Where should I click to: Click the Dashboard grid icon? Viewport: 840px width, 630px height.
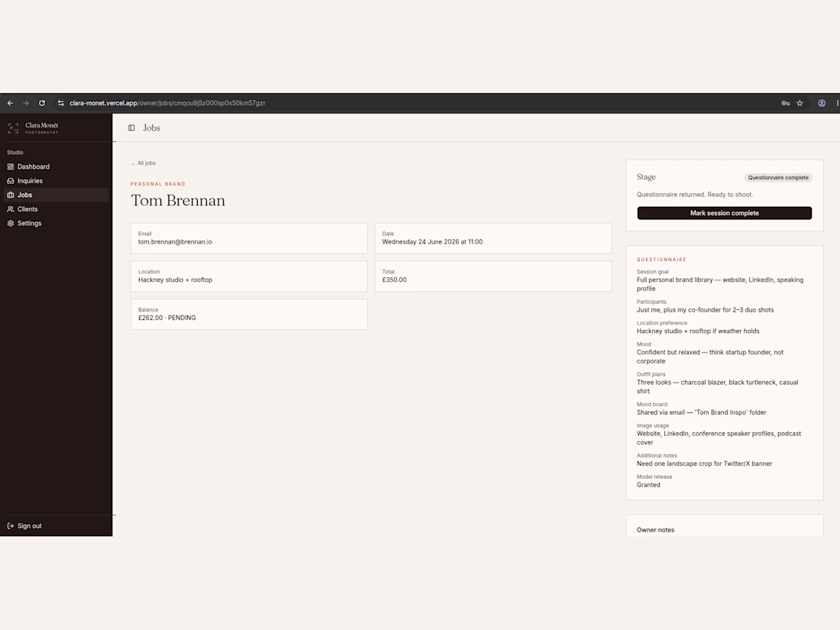pos(10,166)
